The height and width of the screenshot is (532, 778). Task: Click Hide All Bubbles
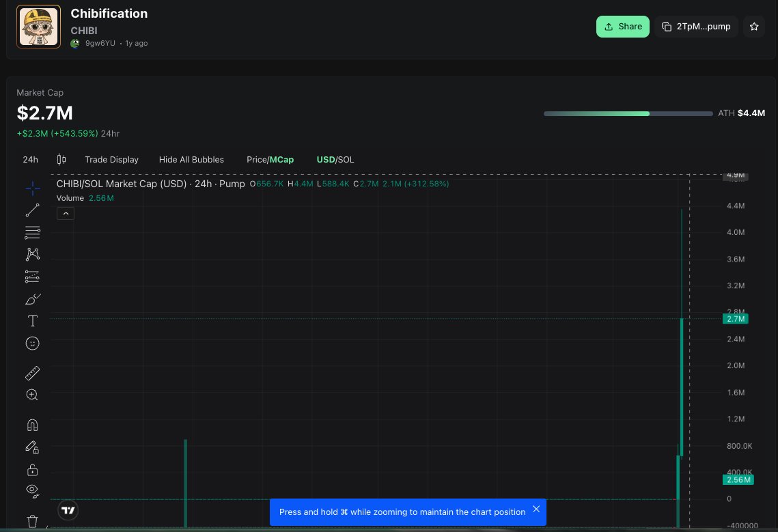point(191,159)
